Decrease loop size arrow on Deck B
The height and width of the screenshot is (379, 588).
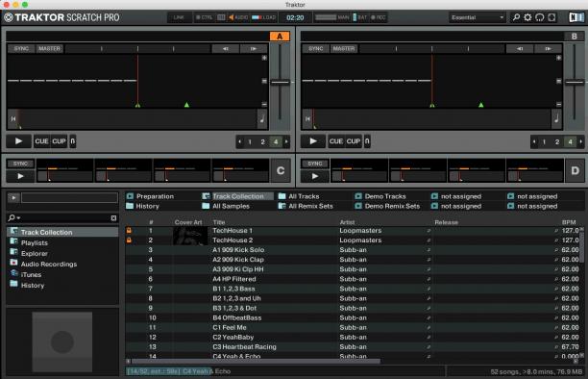pyautogui.click(x=534, y=141)
